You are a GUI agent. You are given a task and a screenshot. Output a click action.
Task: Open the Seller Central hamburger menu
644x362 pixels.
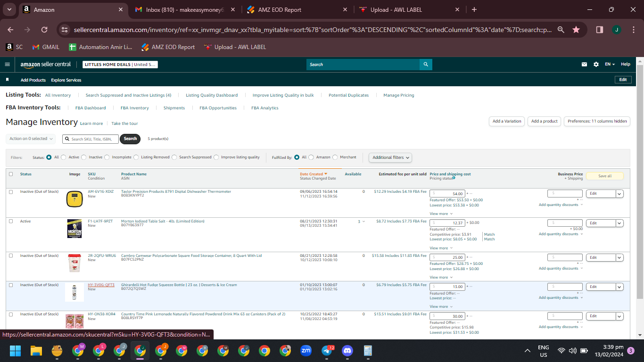[x=7, y=65]
